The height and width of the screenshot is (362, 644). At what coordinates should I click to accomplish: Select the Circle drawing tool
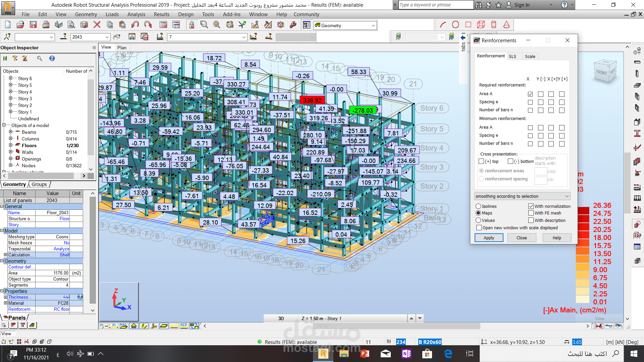pyautogui.click(x=455, y=25)
